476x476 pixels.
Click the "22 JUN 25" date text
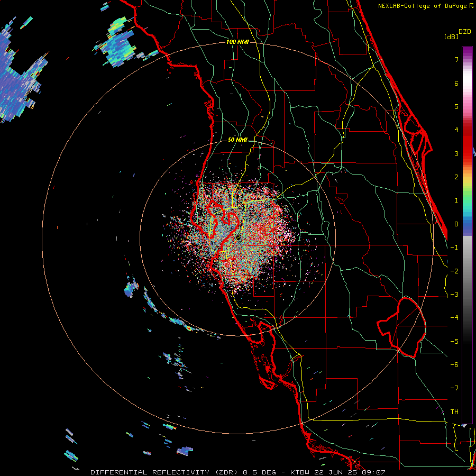pyautogui.click(x=335, y=472)
